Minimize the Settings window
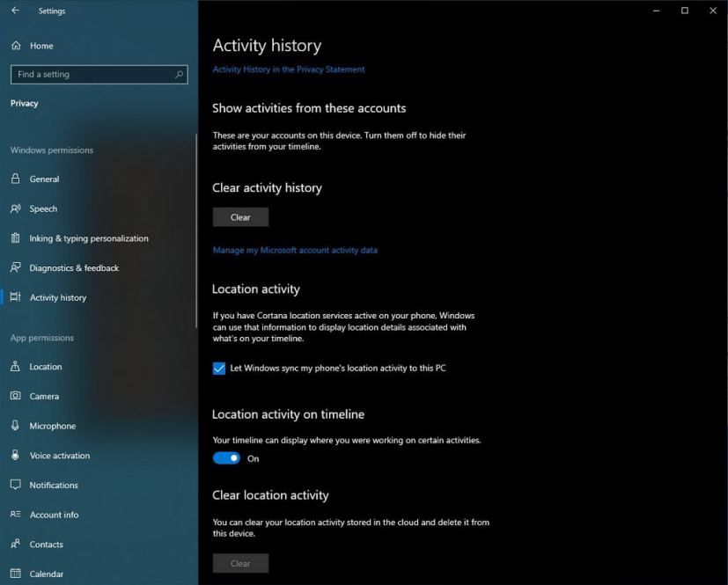The image size is (728, 585). coord(656,11)
